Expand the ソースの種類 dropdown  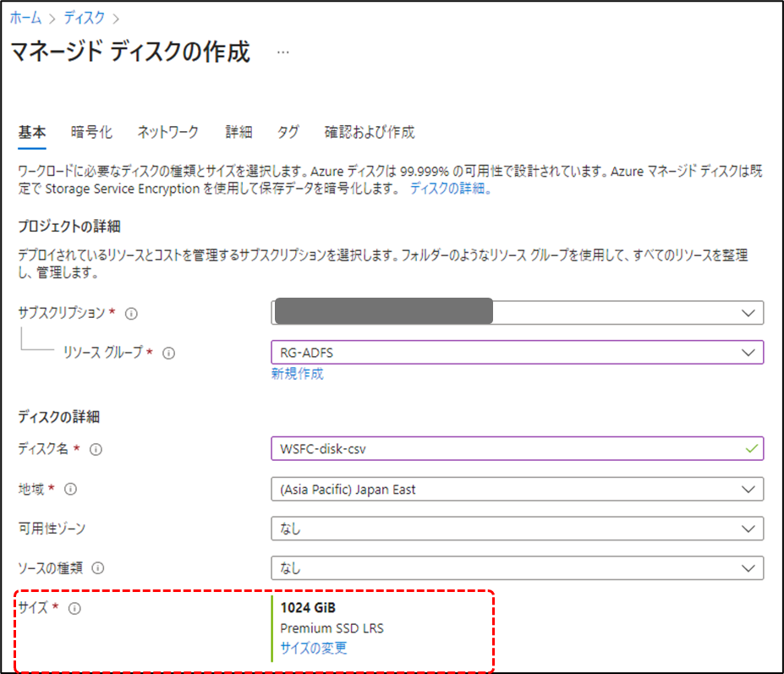(x=518, y=568)
